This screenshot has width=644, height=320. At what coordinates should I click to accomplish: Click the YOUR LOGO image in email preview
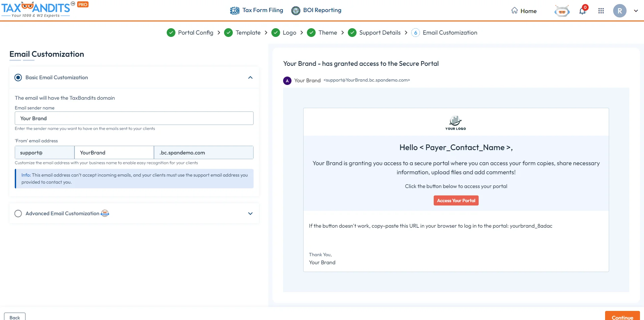(455, 123)
